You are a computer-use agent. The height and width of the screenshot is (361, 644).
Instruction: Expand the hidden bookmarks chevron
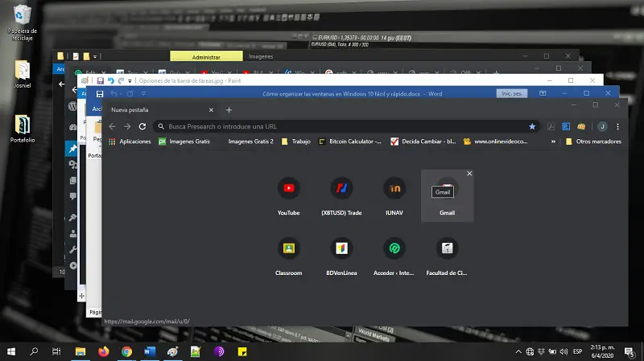click(553, 142)
